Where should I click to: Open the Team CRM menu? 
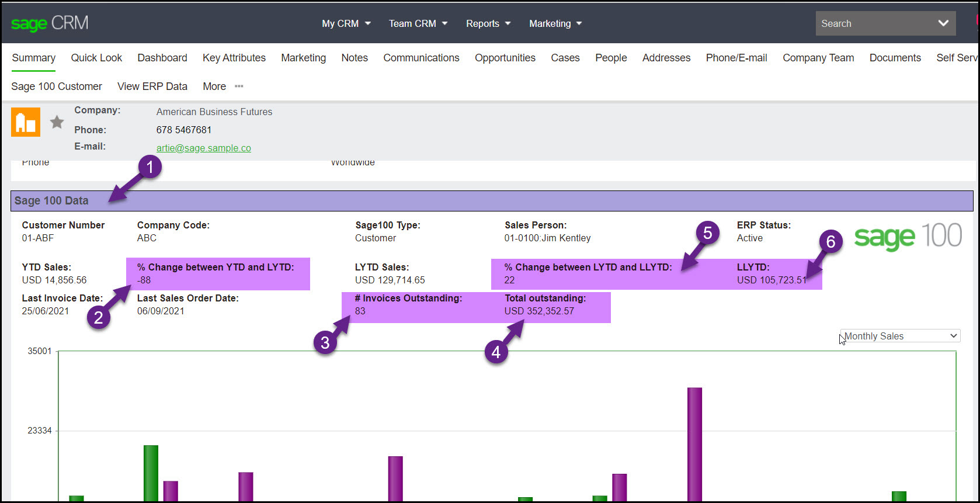418,23
